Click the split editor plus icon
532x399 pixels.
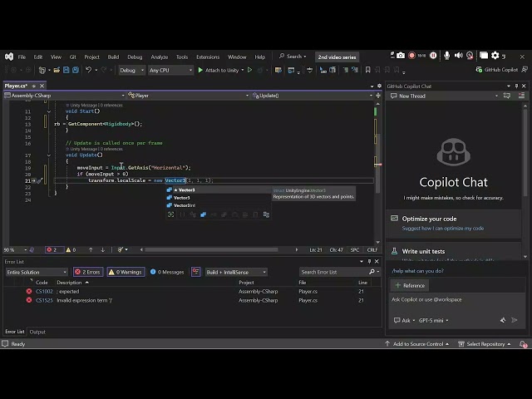(378, 96)
